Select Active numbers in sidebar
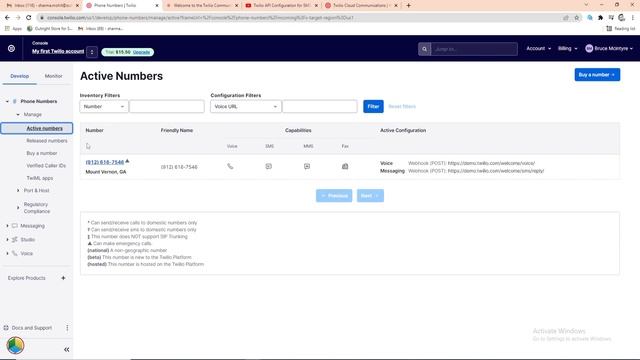 click(44, 129)
